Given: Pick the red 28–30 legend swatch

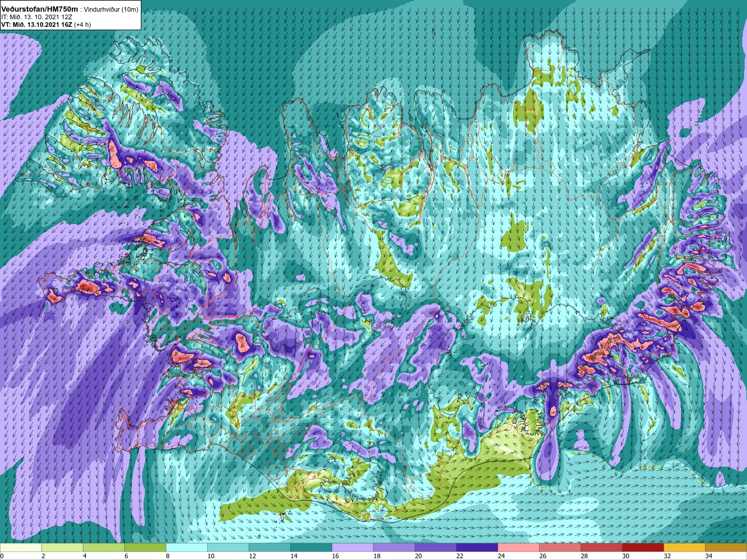Looking at the screenshot, I should pyautogui.click(x=601, y=548).
